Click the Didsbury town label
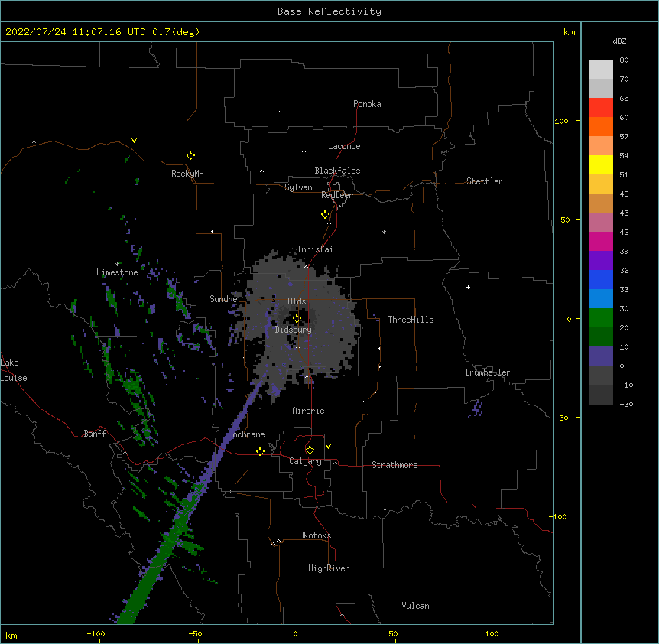The height and width of the screenshot is (644, 659). 294,330
